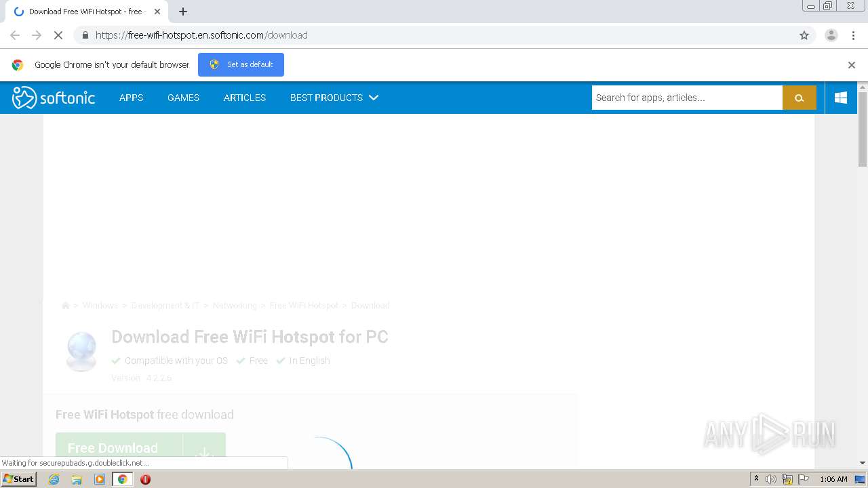Open the ARTICLES menu

click(x=245, y=98)
